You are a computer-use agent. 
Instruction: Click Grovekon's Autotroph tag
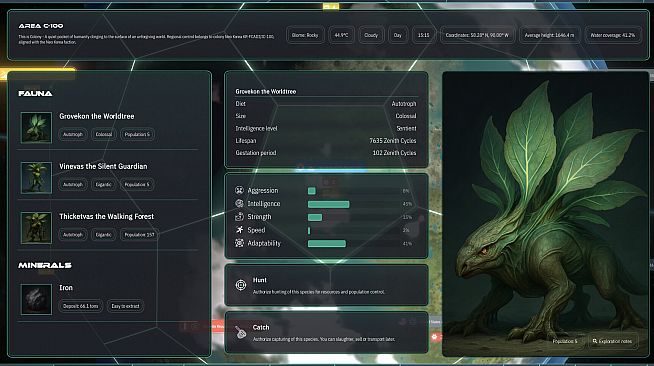click(x=73, y=135)
